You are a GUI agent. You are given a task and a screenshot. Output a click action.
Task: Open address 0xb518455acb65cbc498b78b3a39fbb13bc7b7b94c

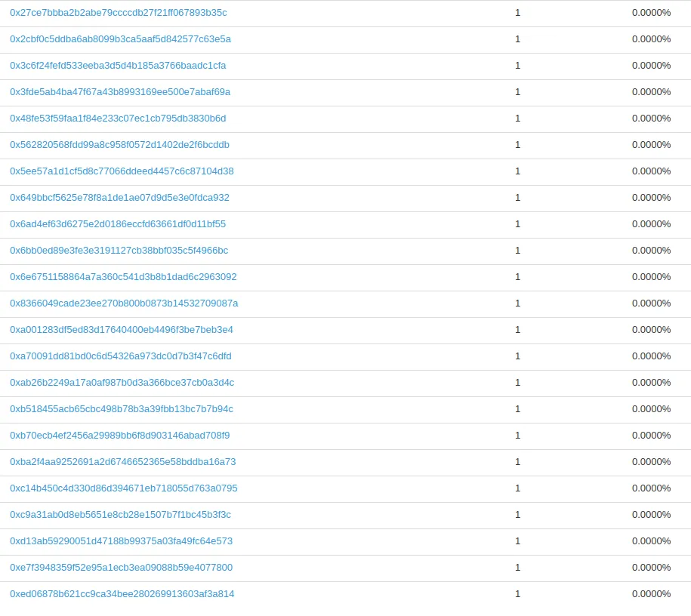[122, 409]
